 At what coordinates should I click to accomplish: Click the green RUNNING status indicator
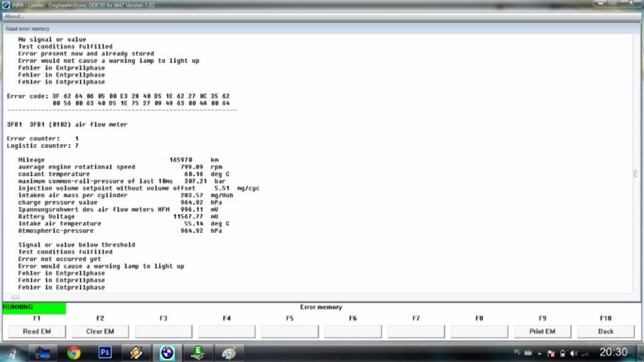tap(34, 307)
